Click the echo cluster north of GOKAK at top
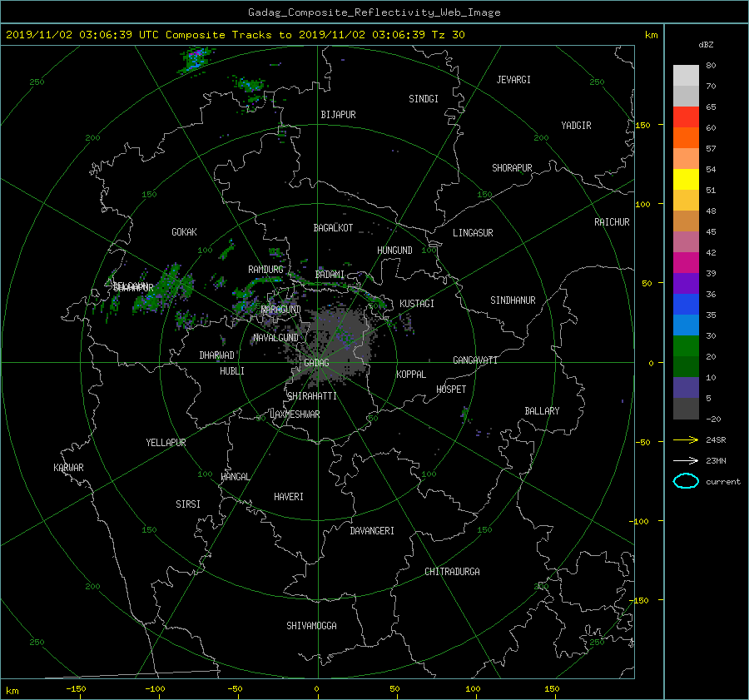This screenshot has width=749, height=700. tap(196, 60)
